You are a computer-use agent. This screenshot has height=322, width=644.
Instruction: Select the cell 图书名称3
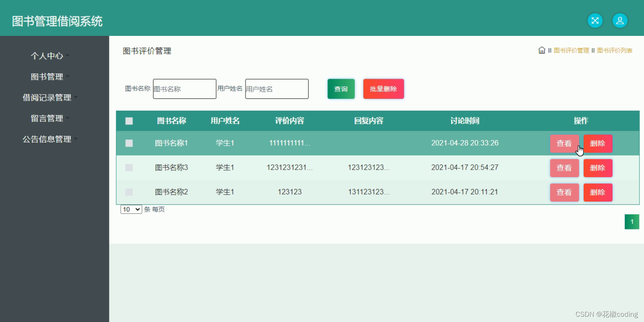[171, 168]
